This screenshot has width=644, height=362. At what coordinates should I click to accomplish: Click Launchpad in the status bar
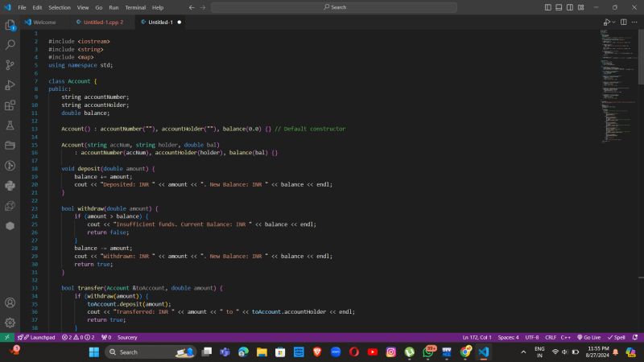click(x=36, y=338)
